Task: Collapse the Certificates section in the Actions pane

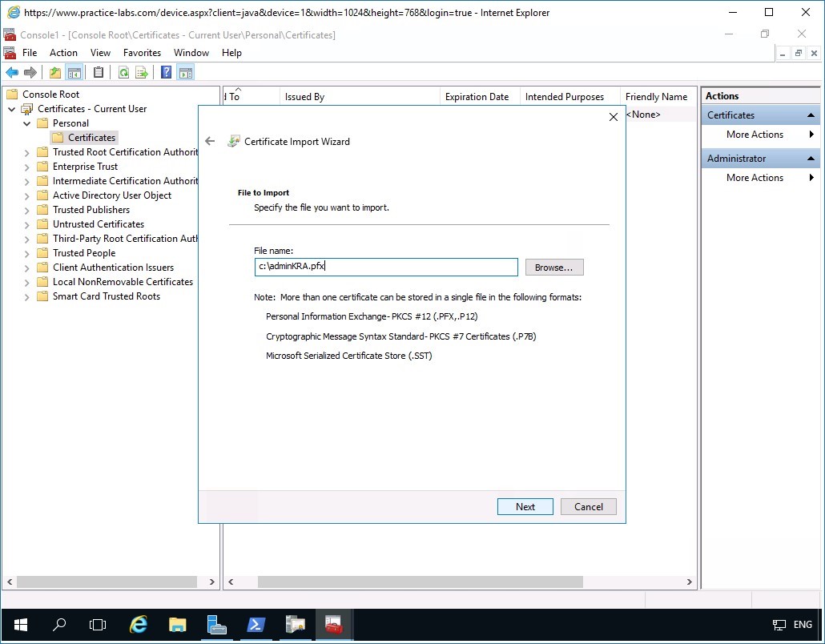Action: tap(811, 115)
